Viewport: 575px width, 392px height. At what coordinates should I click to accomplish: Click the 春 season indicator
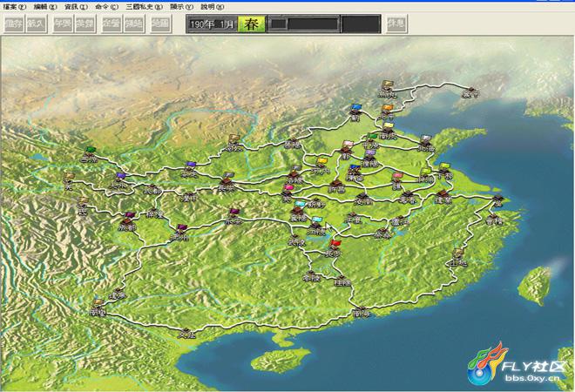tap(252, 24)
